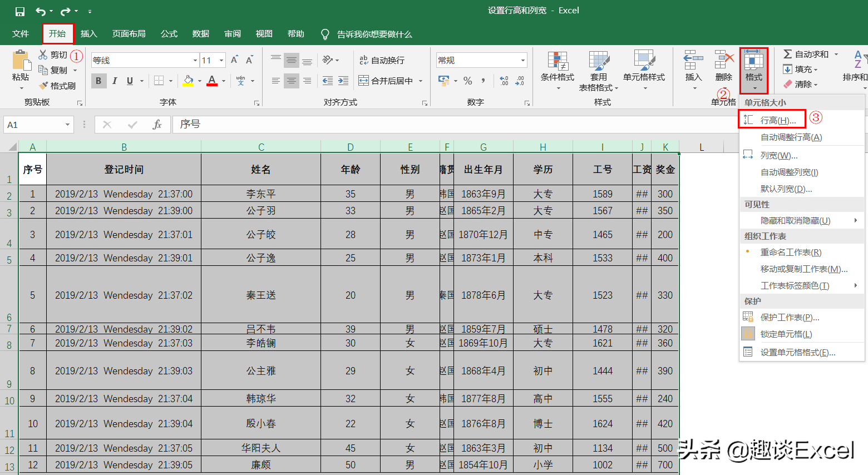The image size is (868, 475).
Task: Open the Format (格式) cells dropdown button
Action: tap(754, 70)
